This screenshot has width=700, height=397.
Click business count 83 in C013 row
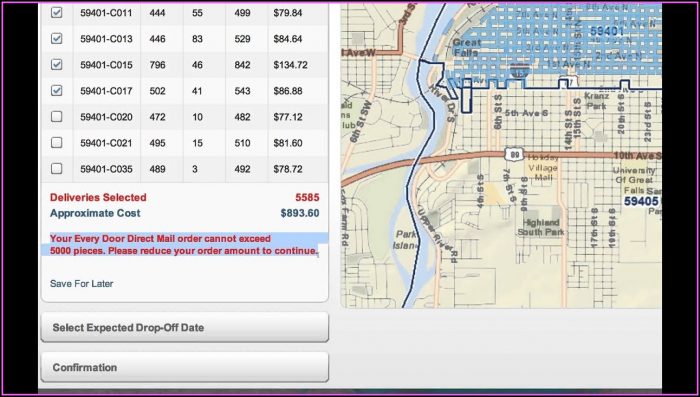coord(197,39)
